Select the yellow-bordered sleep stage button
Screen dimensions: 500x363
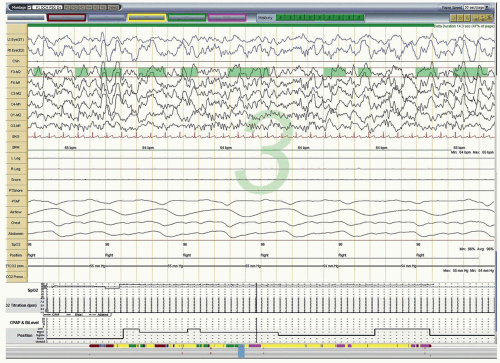click(147, 18)
